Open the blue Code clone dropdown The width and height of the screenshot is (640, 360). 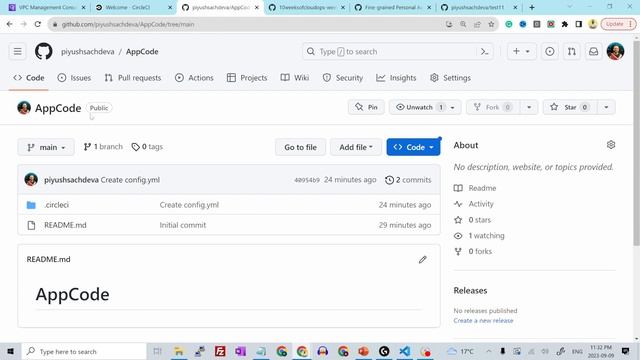tap(413, 147)
